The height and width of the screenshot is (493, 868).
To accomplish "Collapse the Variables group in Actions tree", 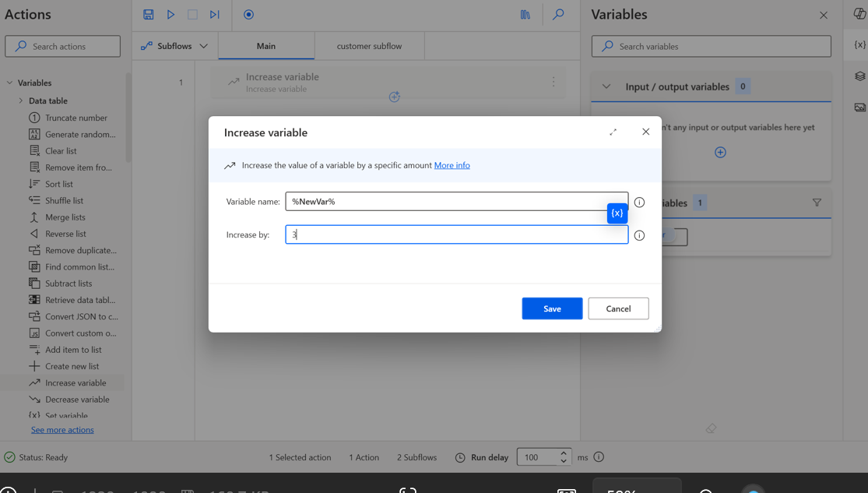I will pos(9,83).
